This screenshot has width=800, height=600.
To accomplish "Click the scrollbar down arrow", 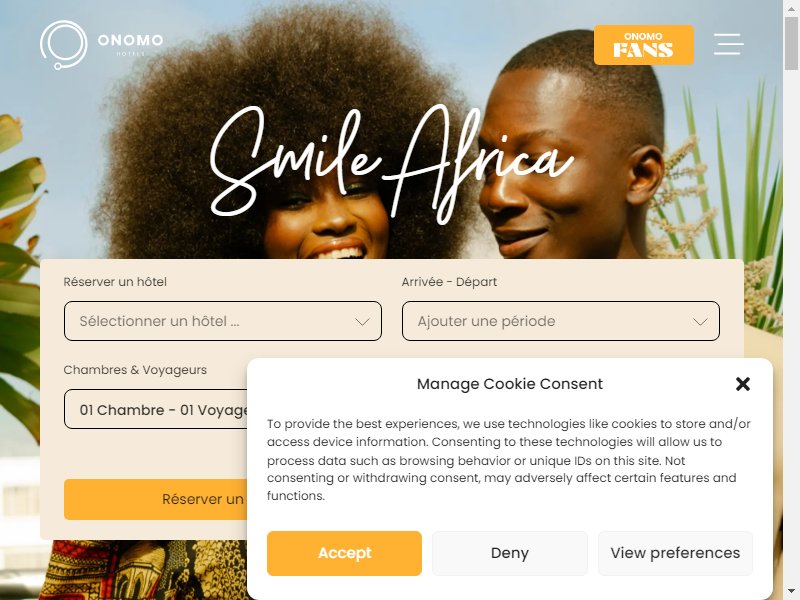I will pyautogui.click(x=791, y=593).
